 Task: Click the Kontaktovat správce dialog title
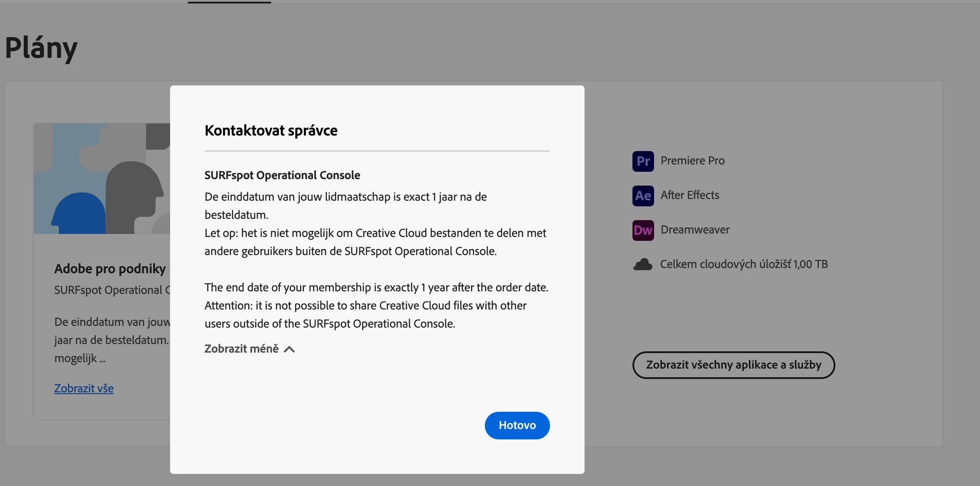point(271,130)
